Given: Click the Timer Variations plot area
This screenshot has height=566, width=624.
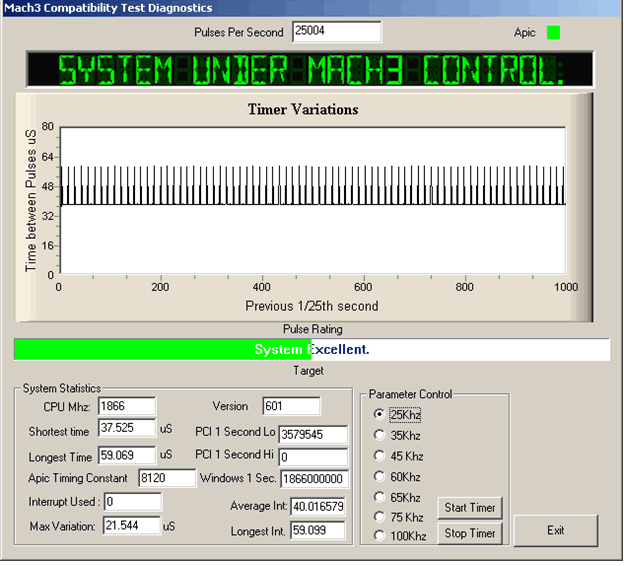Looking at the screenshot, I should [312, 200].
